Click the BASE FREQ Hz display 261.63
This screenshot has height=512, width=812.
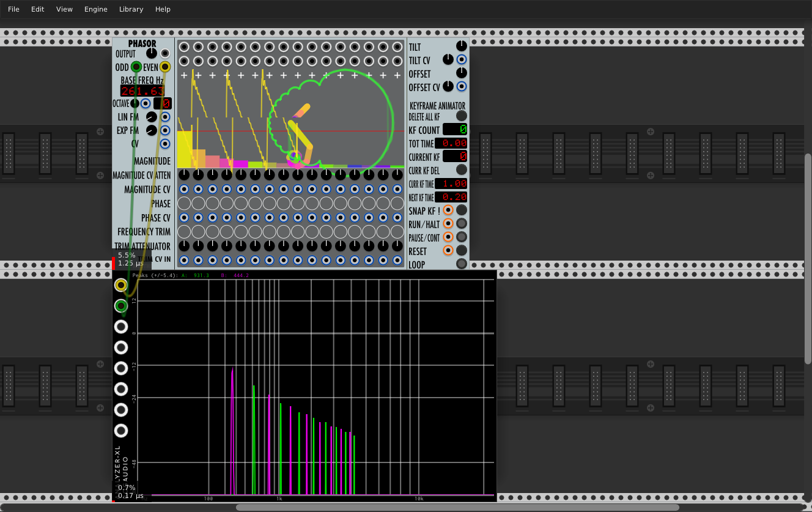click(x=142, y=91)
